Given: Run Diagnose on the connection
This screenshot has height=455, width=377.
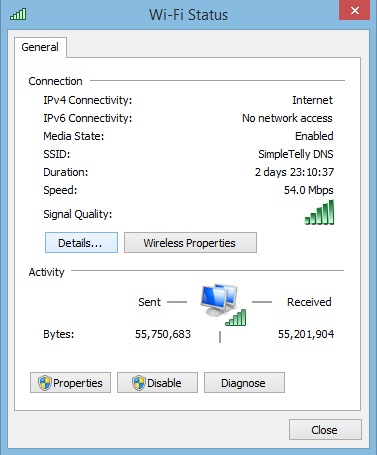Looking at the screenshot, I should coord(244,383).
